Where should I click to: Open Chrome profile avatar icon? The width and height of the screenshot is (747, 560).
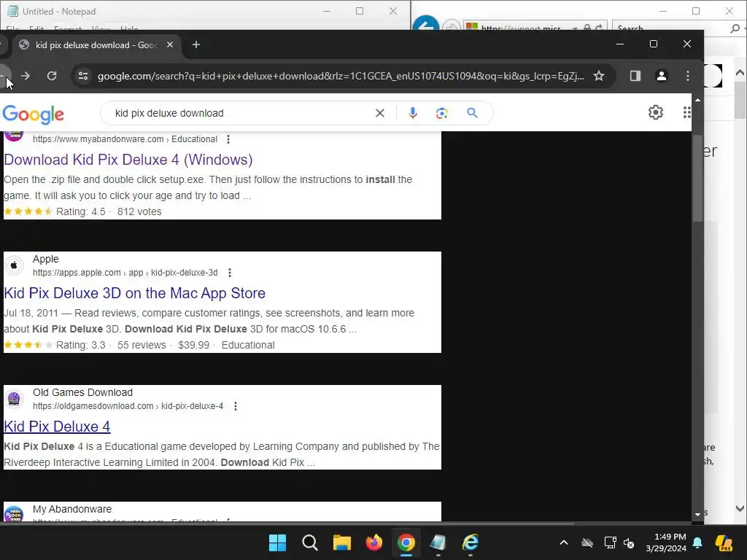coord(661,76)
